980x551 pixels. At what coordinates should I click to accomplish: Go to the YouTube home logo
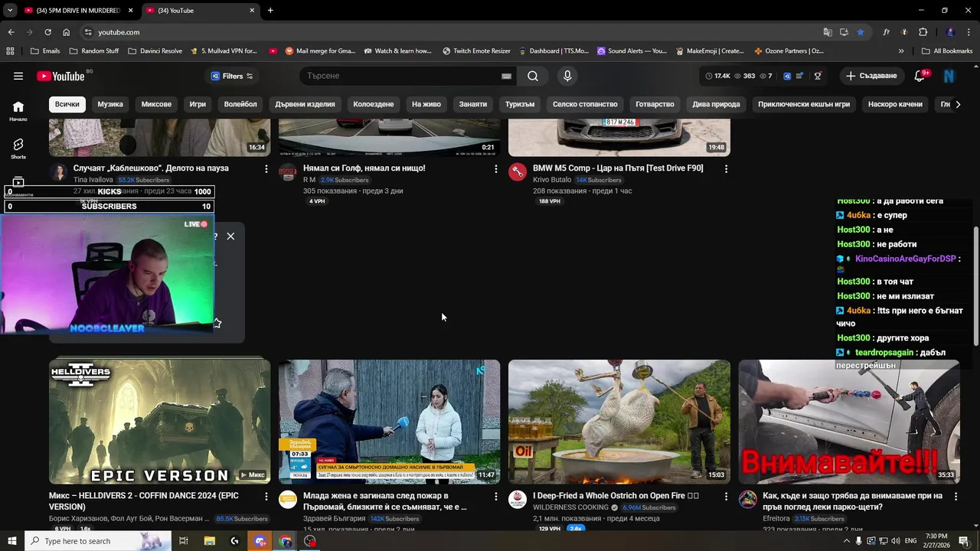[60, 76]
